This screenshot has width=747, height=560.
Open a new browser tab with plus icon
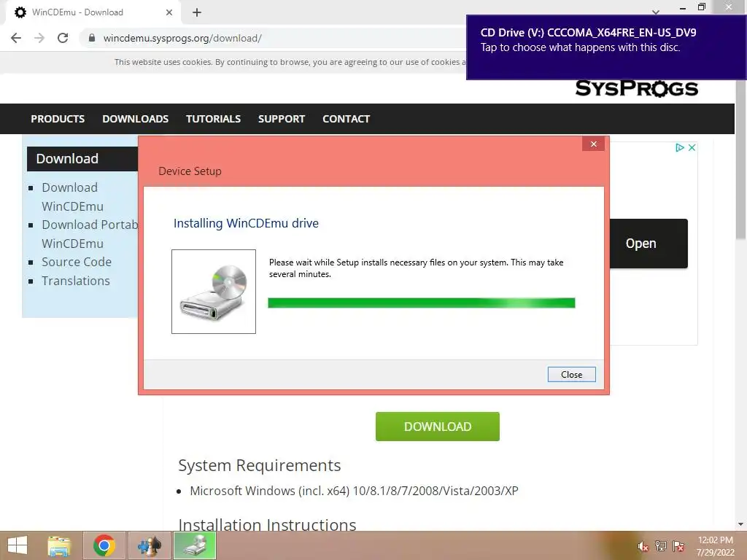(197, 12)
